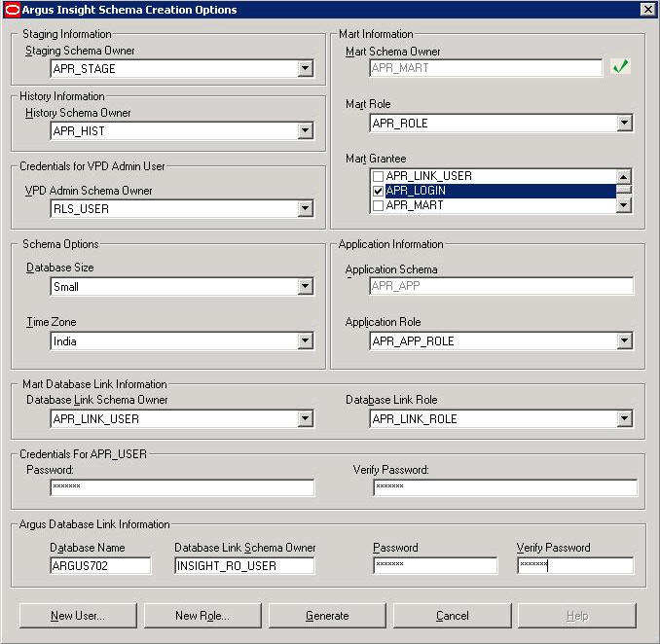660x644 pixels.
Task: Check the APR_LINK_USER grantee checkbox
Action: click(x=378, y=176)
